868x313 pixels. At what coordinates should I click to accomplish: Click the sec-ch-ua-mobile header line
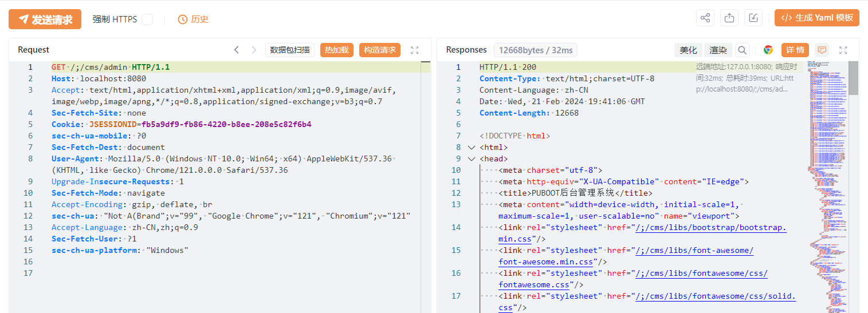(x=99, y=136)
